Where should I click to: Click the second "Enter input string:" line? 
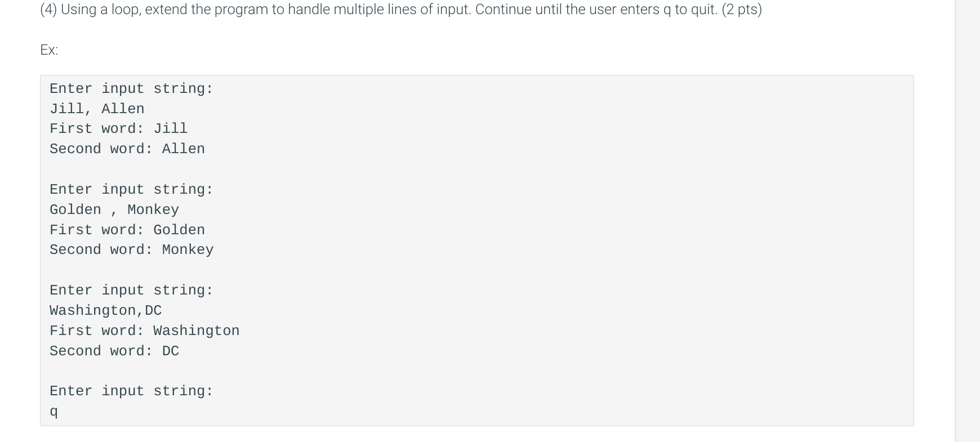tap(131, 189)
